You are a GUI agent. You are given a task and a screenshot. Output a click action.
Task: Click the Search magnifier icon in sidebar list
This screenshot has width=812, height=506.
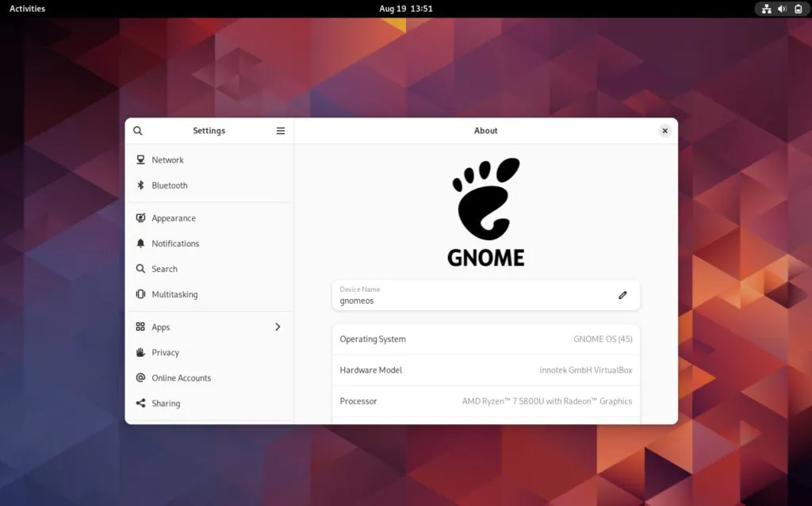(x=140, y=269)
